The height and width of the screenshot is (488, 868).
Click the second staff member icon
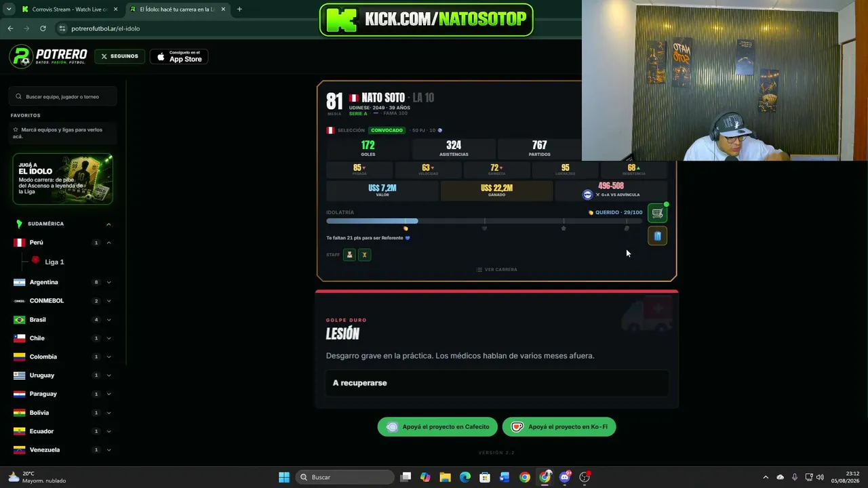364,255
